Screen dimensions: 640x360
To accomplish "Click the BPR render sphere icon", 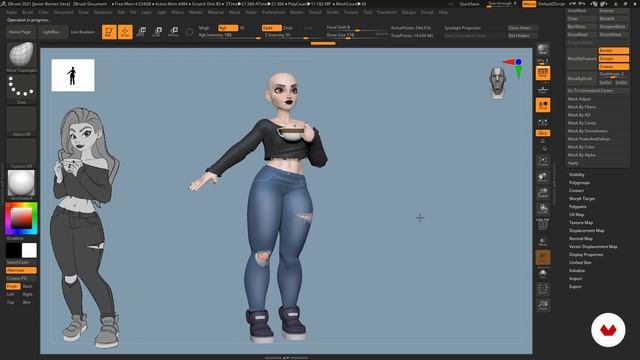I will click(542, 50).
